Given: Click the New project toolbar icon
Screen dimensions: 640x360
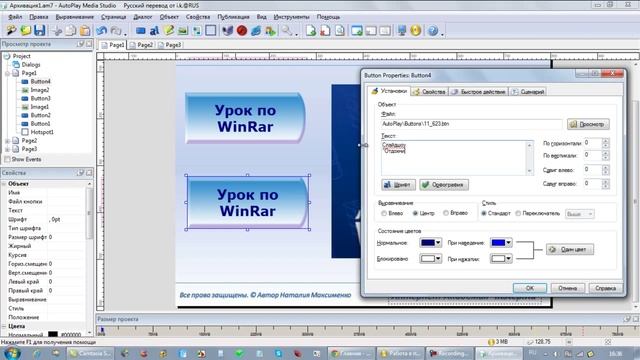Looking at the screenshot, I should (11, 31).
